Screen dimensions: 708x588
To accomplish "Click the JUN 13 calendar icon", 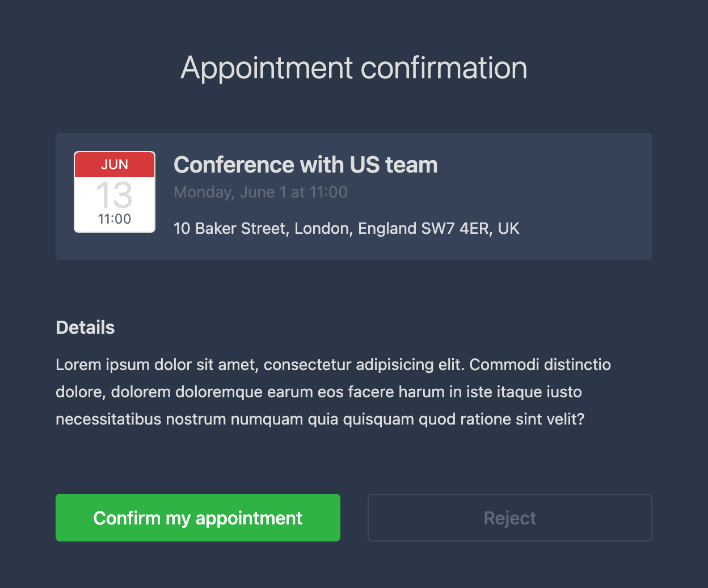I will (115, 192).
